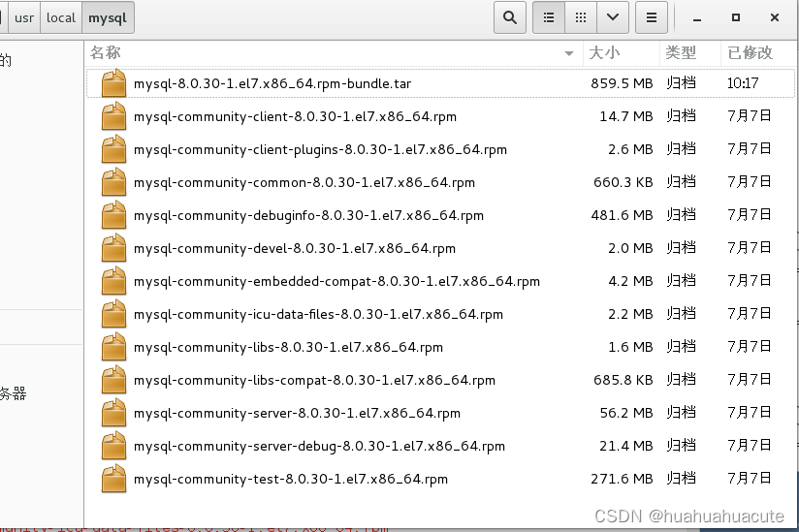
Task: Click archive icon of community-client rpm
Action: tap(113, 116)
